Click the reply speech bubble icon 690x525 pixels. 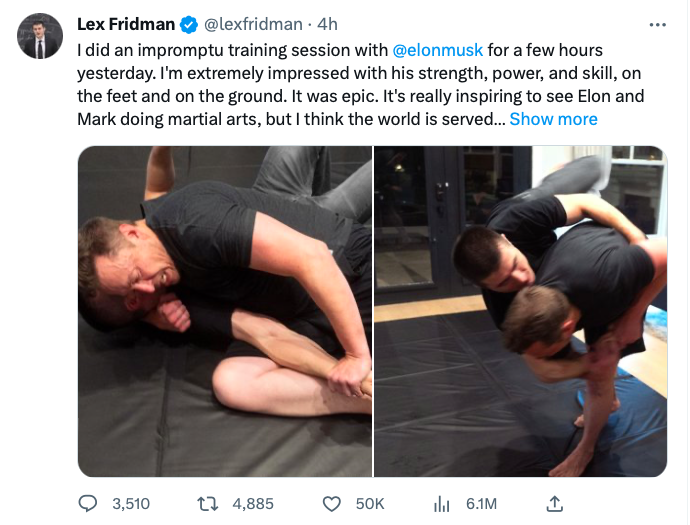88,504
